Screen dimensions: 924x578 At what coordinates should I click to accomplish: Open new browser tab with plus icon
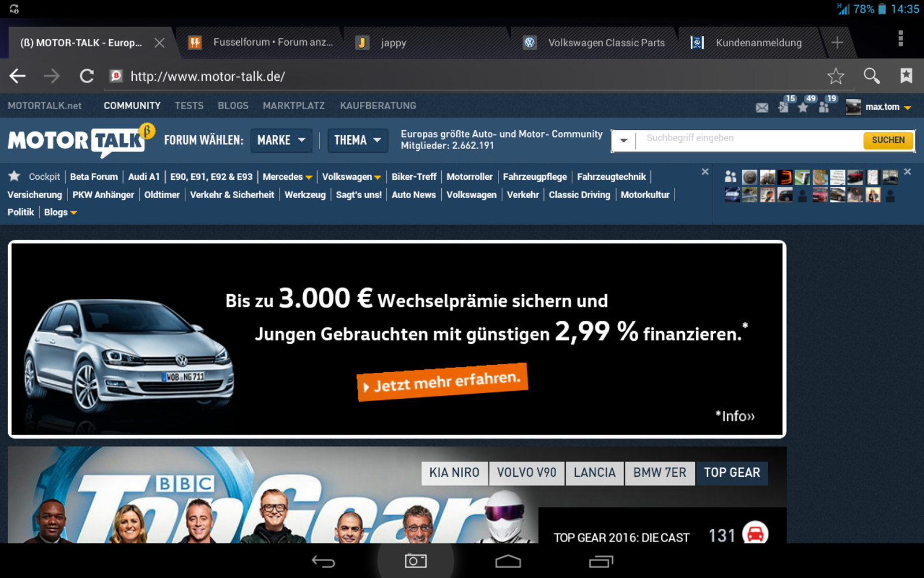tap(837, 42)
